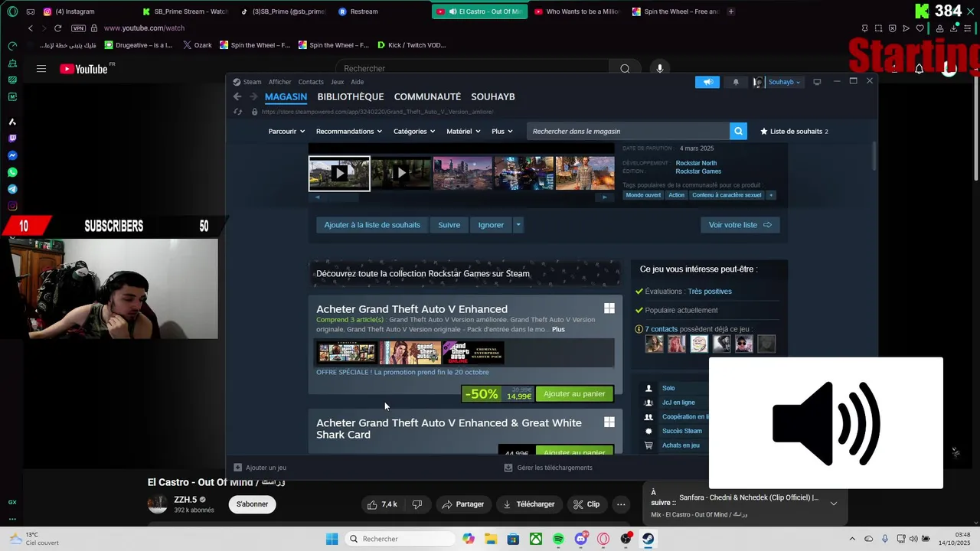The width and height of the screenshot is (980, 551).
Task: Click the YouTube logo
Action: [84, 69]
